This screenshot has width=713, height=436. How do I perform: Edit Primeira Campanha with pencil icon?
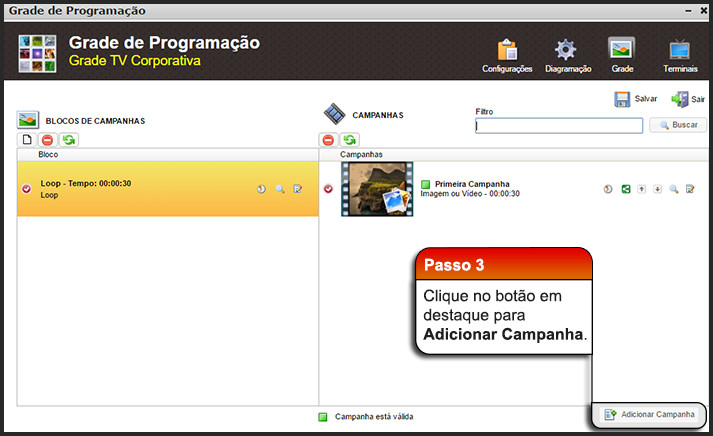(690, 189)
